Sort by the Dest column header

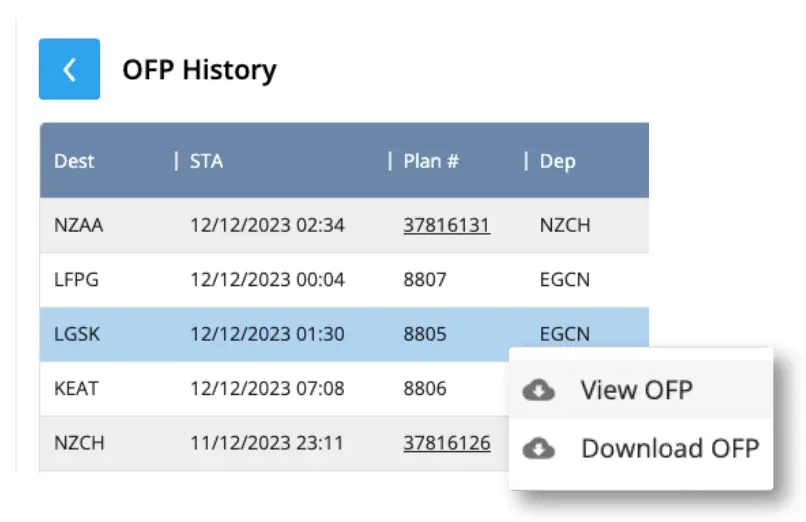(74, 161)
